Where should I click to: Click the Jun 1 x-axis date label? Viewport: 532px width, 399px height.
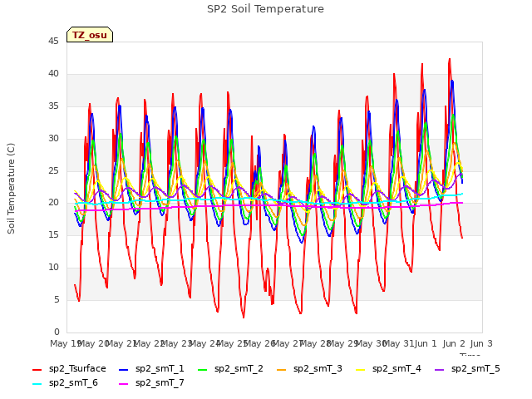point(426,343)
